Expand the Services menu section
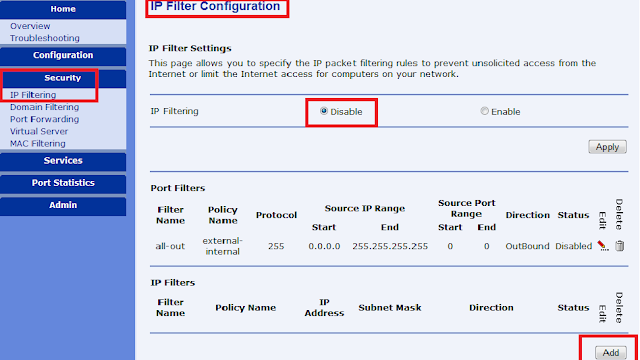The image size is (640, 360). tap(63, 161)
